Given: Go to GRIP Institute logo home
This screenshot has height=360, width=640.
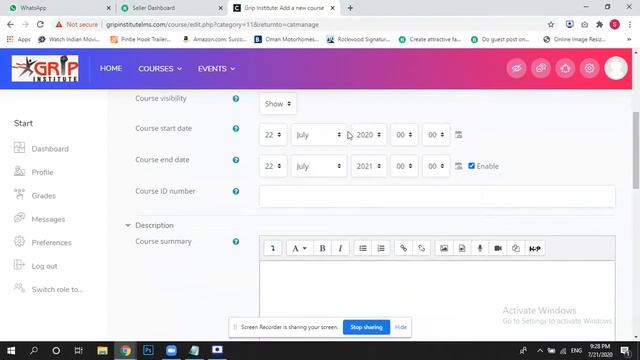Looking at the screenshot, I should click(x=45, y=69).
